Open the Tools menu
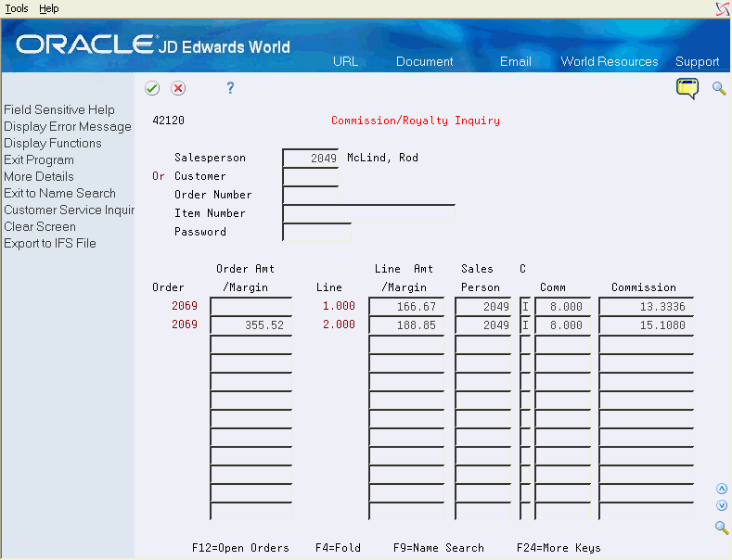Screen dimensions: 732x560 click(17, 8)
